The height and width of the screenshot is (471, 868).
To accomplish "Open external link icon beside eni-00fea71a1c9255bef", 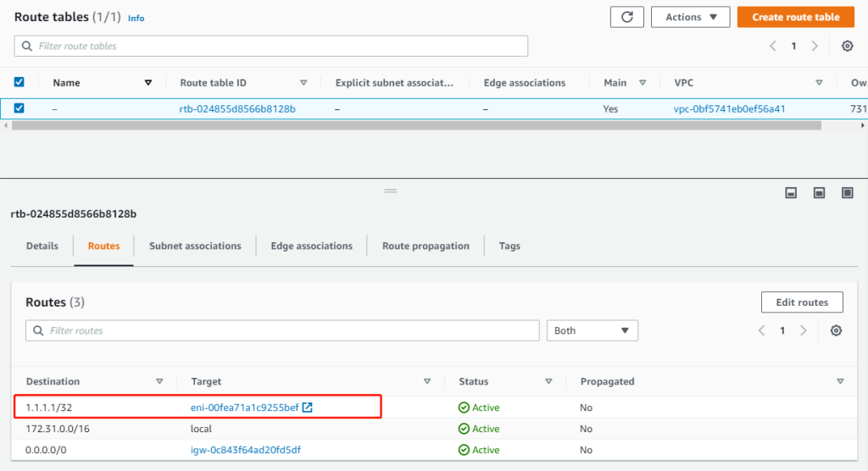I will click(308, 407).
